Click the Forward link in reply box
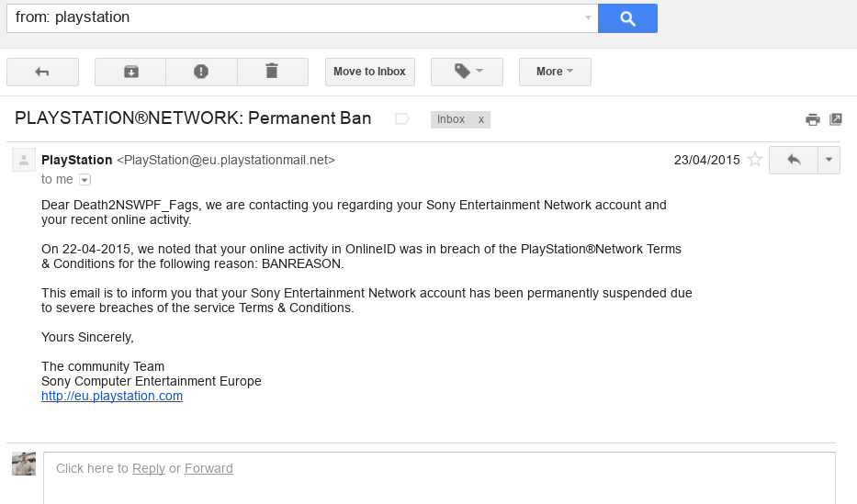This screenshot has width=857, height=504. [x=209, y=468]
